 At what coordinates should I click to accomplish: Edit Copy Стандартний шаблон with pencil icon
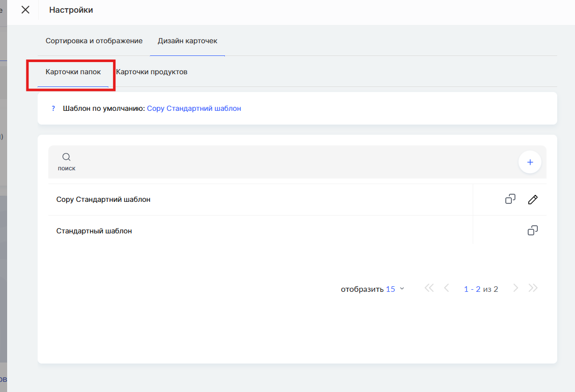coord(533,199)
